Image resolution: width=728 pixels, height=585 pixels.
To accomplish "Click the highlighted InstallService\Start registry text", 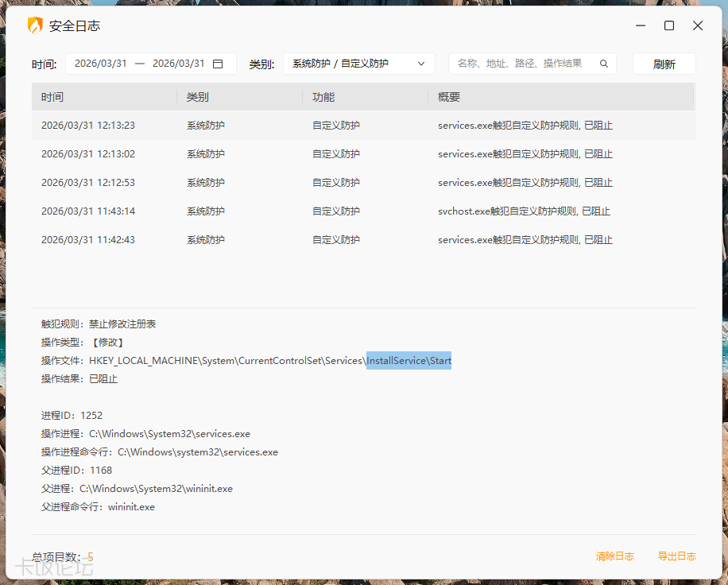I will 409,361.
